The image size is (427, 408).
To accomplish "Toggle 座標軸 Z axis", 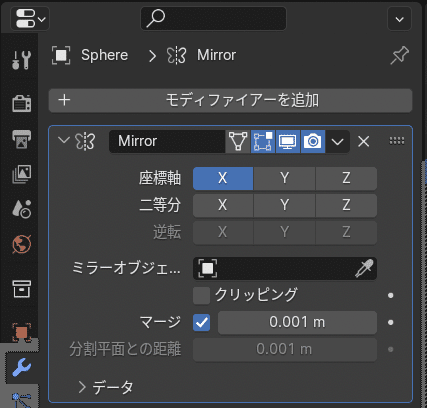I will tap(346, 178).
